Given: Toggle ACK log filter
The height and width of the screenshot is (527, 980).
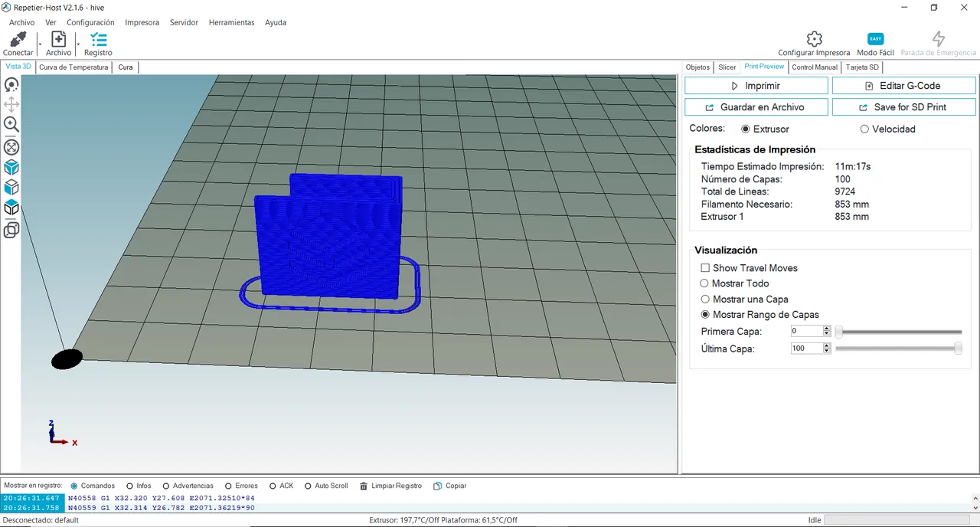Looking at the screenshot, I should (273, 486).
